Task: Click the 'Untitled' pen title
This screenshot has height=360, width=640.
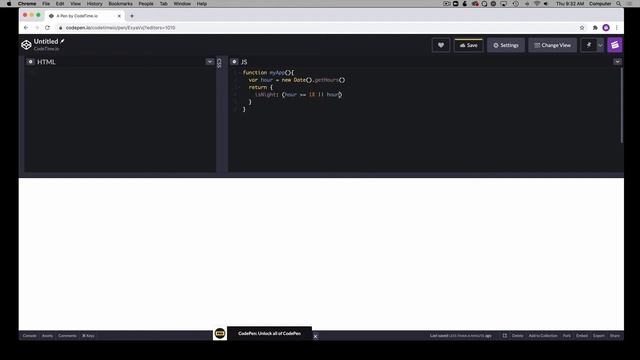Action: pyautogui.click(x=46, y=41)
